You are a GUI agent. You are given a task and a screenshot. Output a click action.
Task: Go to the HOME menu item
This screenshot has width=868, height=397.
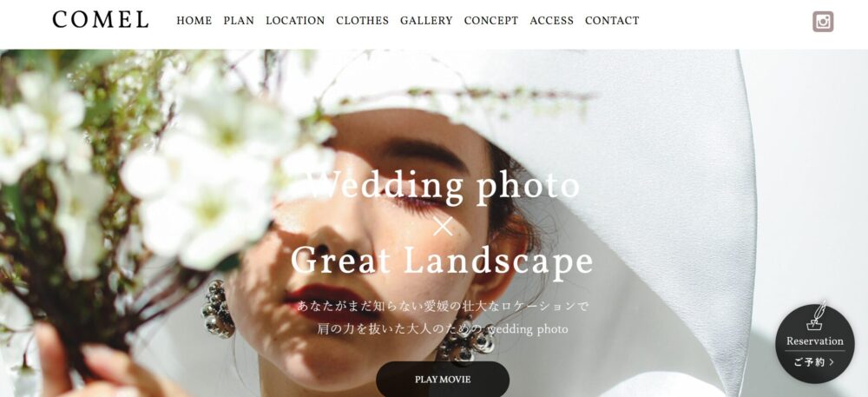194,21
